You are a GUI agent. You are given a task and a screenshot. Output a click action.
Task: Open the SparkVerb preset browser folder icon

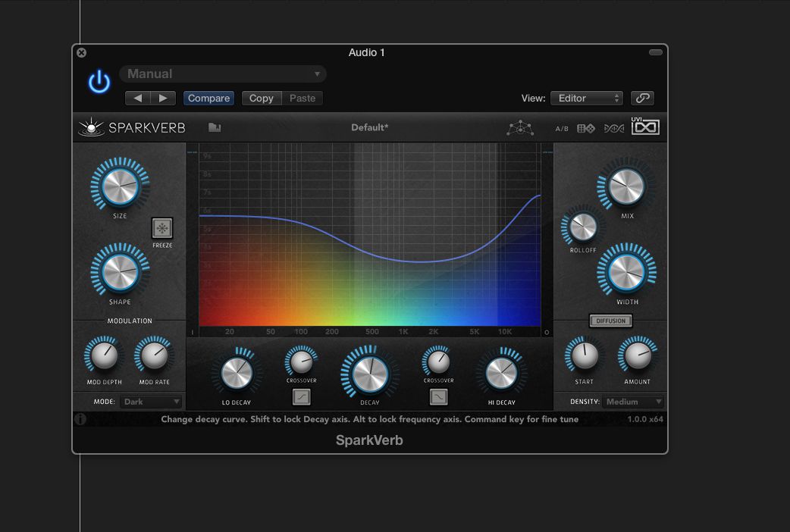click(215, 127)
